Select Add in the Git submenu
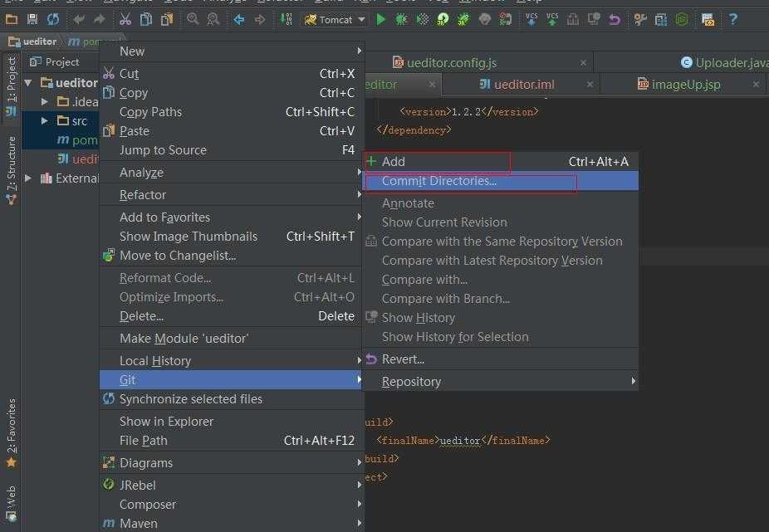 394,162
